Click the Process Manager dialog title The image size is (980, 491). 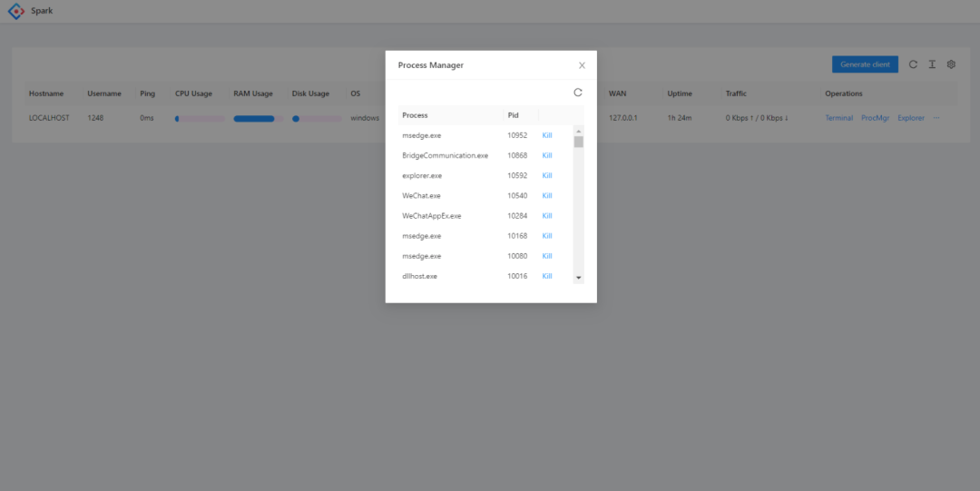(x=431, y=65)
